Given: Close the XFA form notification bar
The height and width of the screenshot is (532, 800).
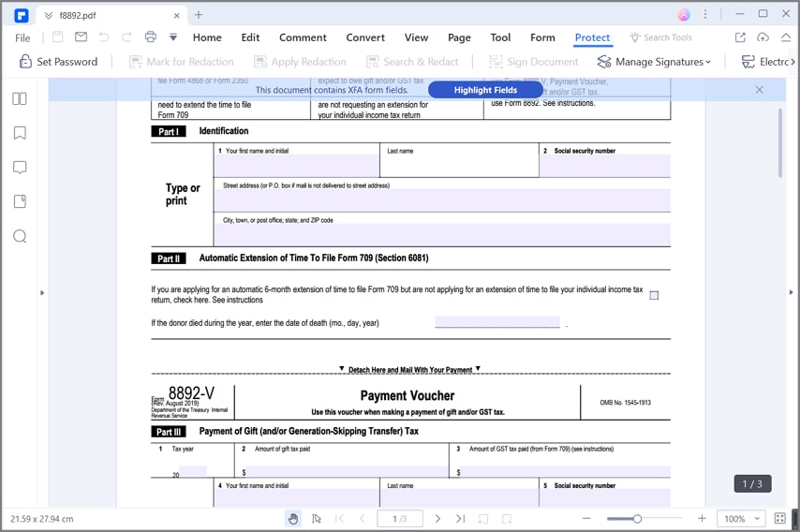Looking at the screenshot, I should pos(759,90).
